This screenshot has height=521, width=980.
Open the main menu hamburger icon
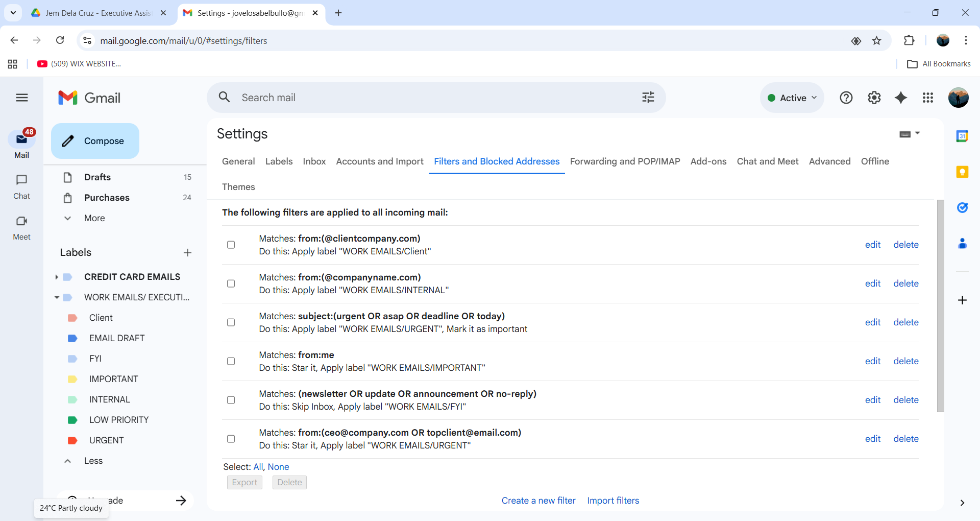pyautogui.click(x=21, y=98)
